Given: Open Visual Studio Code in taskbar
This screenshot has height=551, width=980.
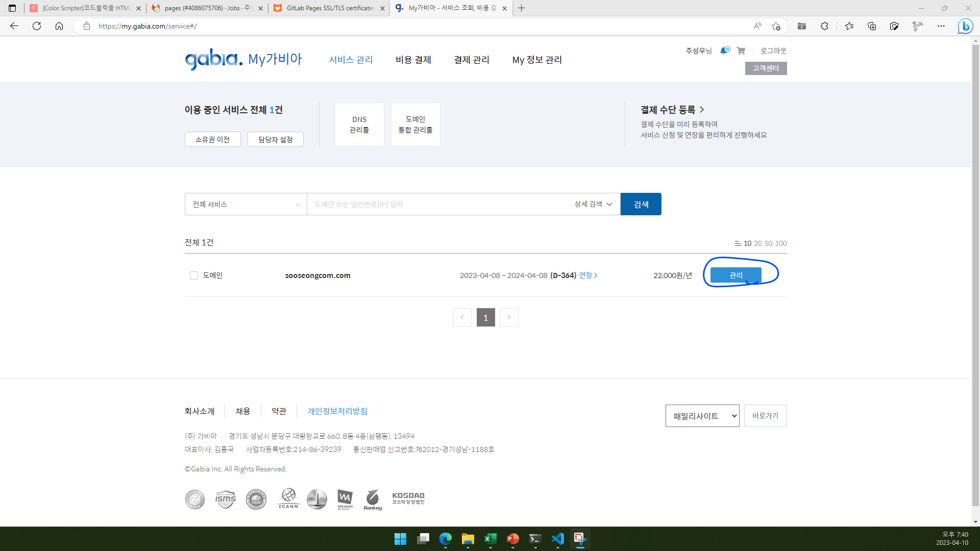Looking at the screenshot, I should pos(558,539).
